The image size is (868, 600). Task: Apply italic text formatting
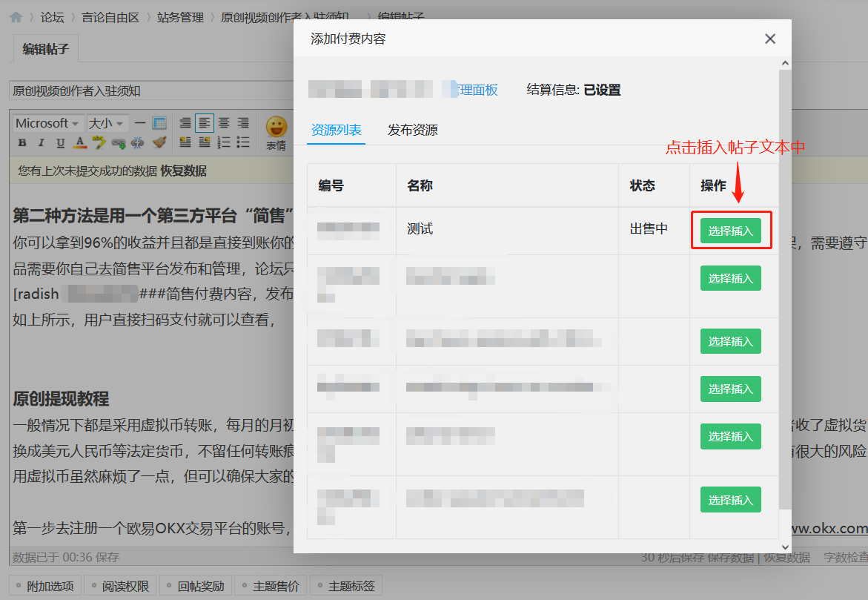point(41,142)
